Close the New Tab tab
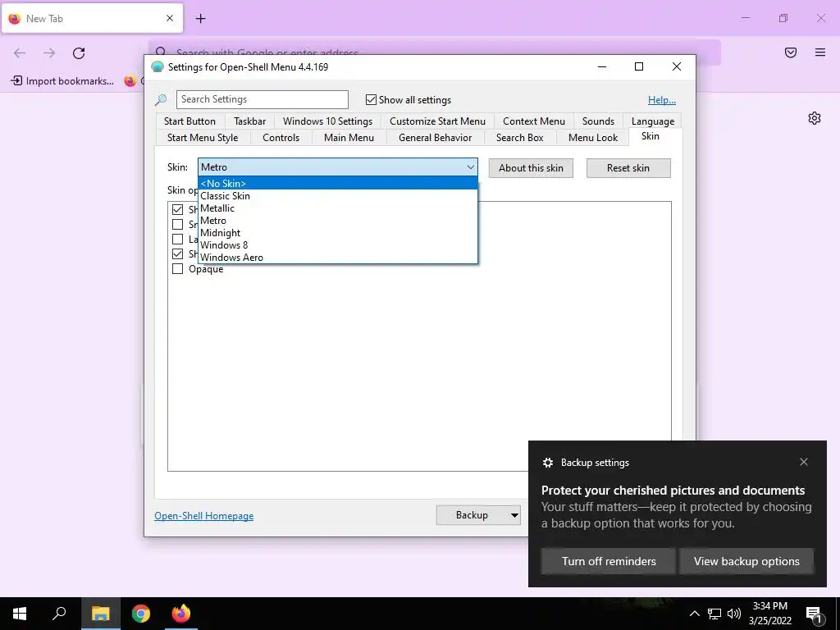Image resolution: width=840 pixels, height=630 pixels. click(170, 18)
